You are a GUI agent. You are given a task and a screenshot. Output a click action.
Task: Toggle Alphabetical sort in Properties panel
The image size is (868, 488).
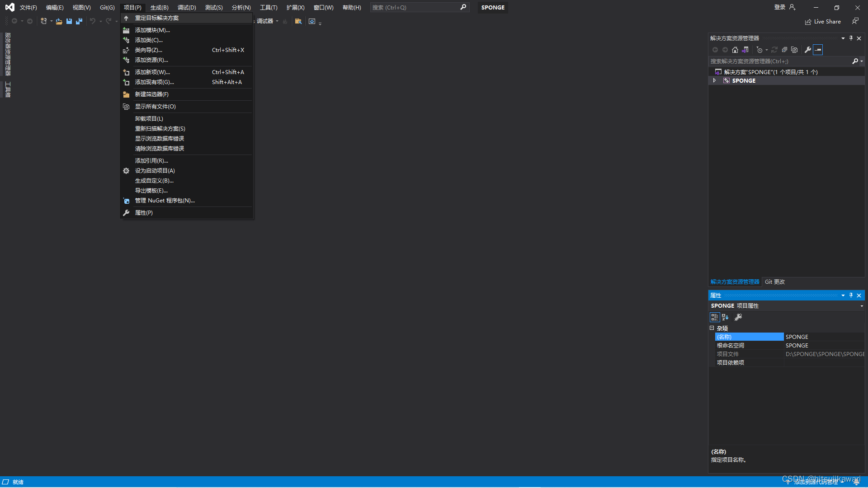[725, 317]
